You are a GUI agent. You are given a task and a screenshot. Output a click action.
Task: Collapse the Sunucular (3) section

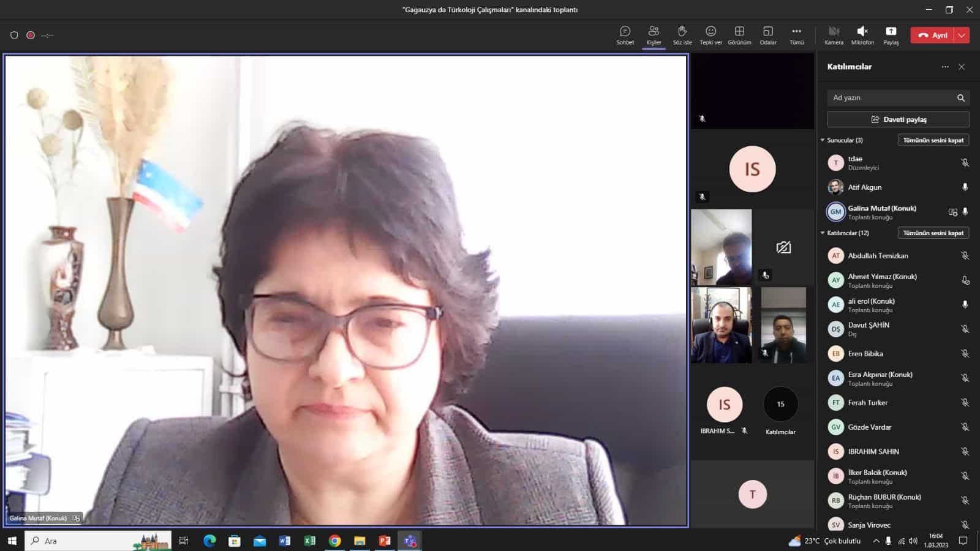click(823, 140)
